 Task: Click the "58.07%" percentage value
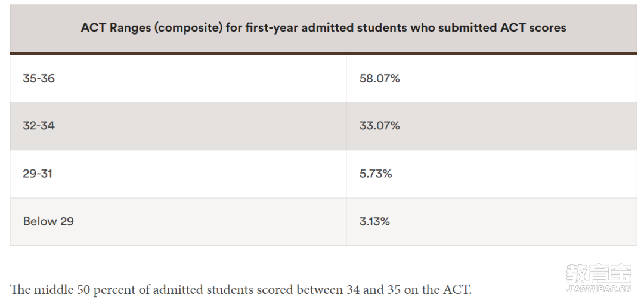[x=379, y=78]
